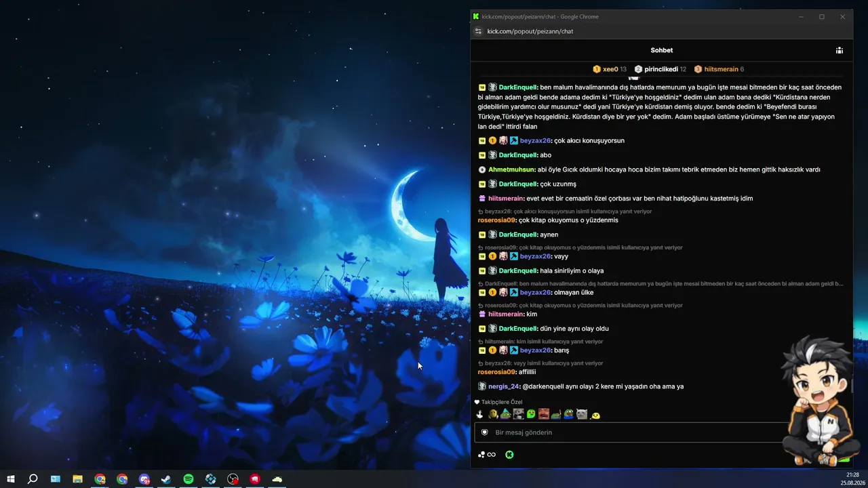Insert the lying-down Pepe emote
Image resolution: width=868 pixels, height=488 pixels.
(x=556, y=414)
